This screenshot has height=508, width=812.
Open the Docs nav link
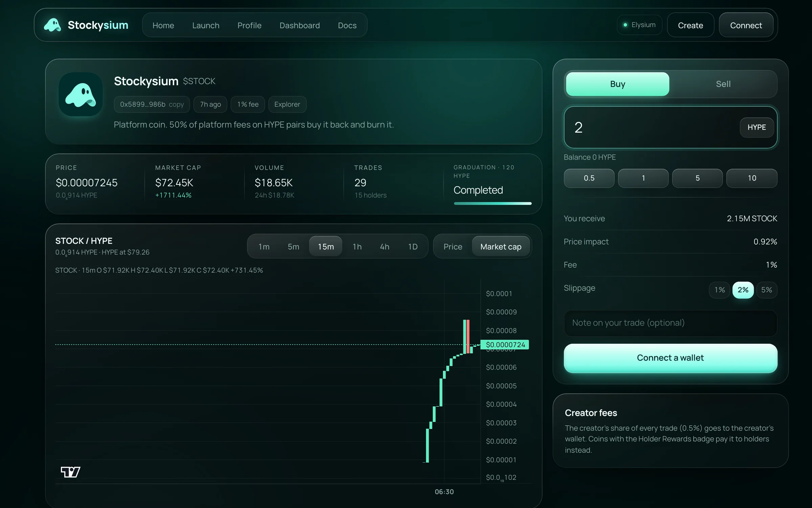(x=347, y=25)
